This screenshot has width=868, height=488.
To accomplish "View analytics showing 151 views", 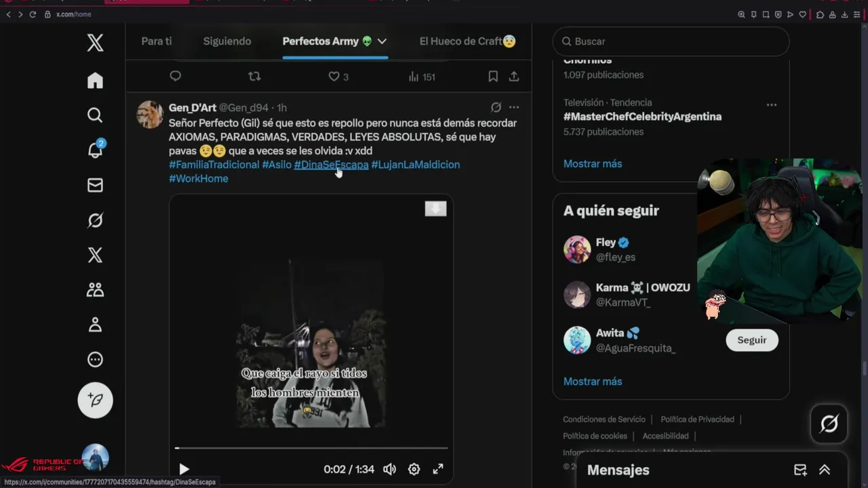I will point(421,77).
